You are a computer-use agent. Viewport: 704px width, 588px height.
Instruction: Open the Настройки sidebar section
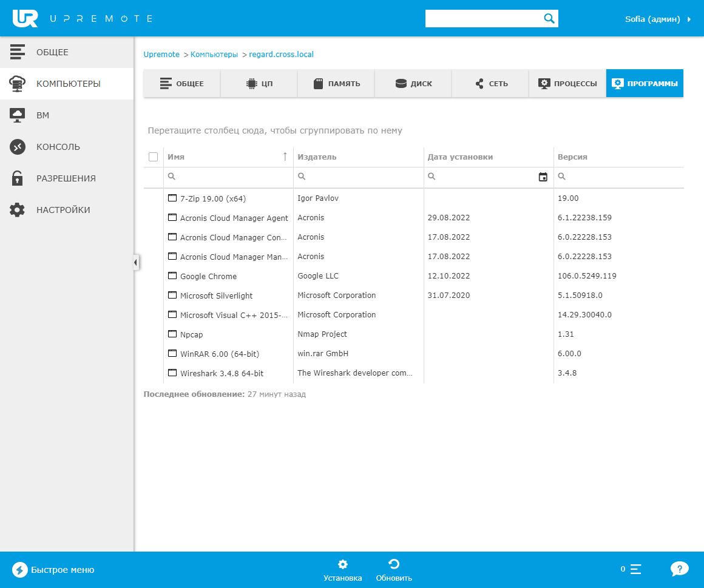(x=67, y=209)
